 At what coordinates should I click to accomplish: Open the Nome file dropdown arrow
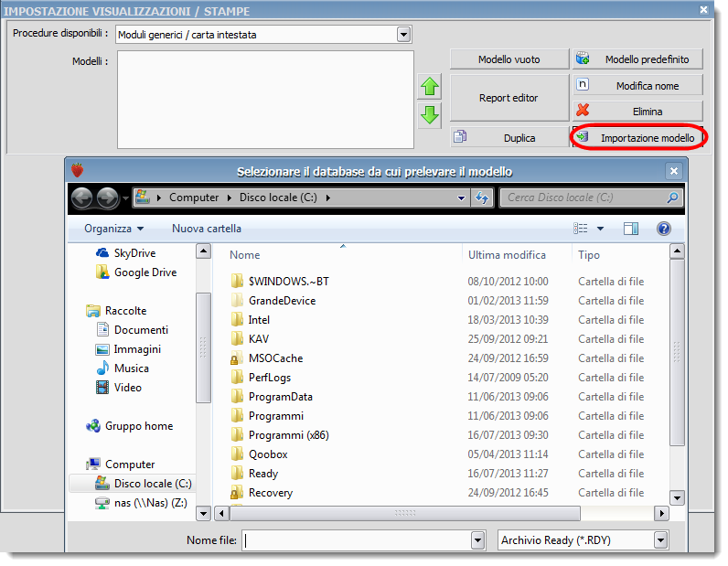(477, 540)
